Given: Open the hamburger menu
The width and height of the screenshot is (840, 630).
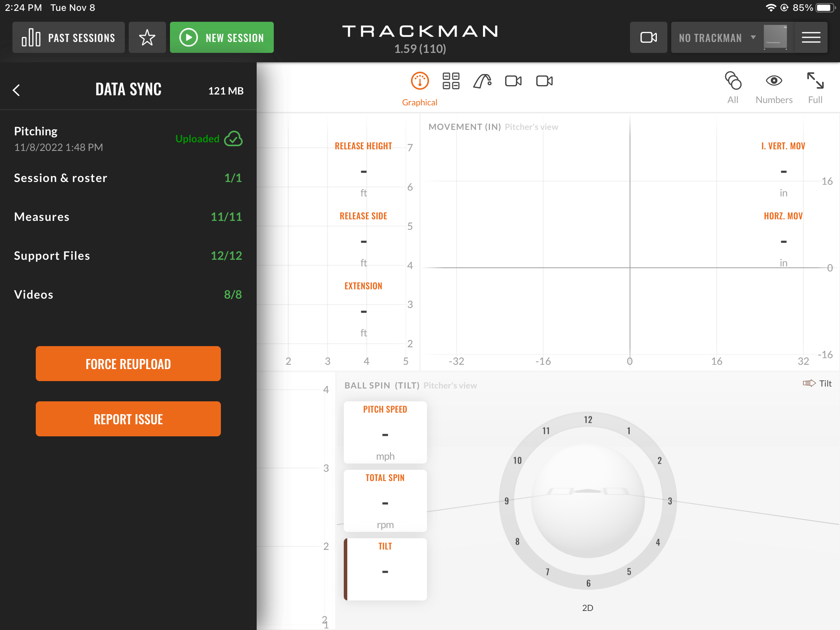Looking at the screenshot, I should (x=811, y=37).
